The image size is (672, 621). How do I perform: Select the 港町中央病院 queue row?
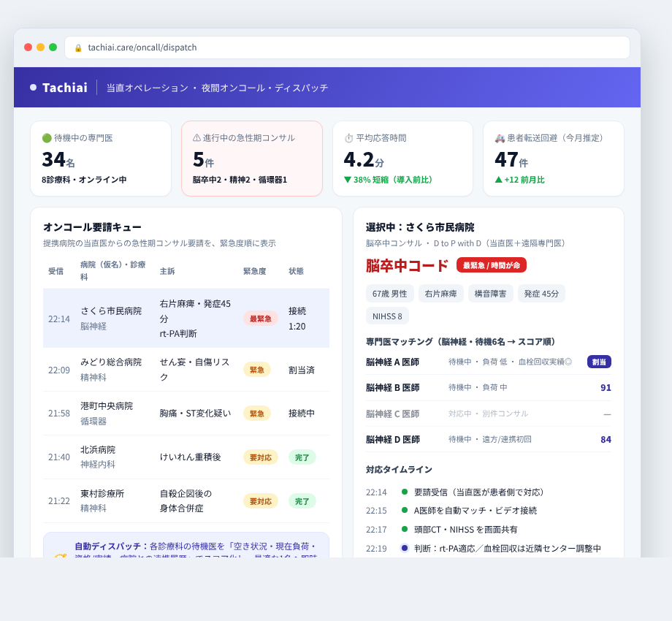[186, 414]
